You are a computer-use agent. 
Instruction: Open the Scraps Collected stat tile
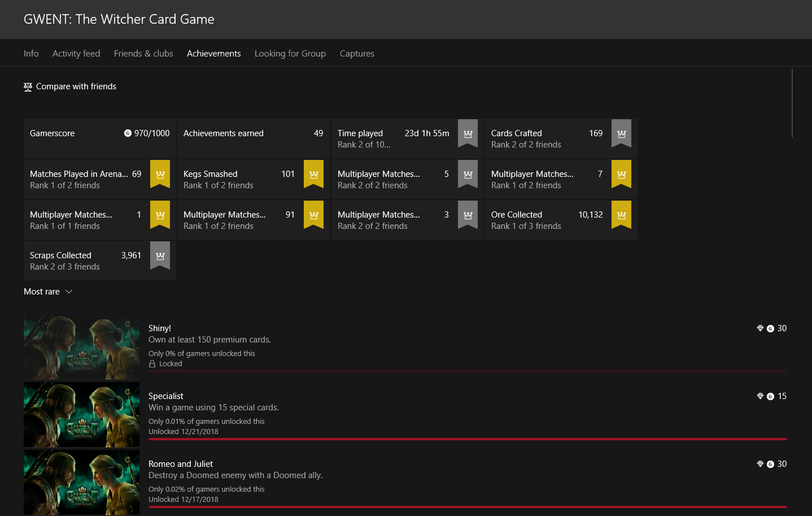point(100,261)
